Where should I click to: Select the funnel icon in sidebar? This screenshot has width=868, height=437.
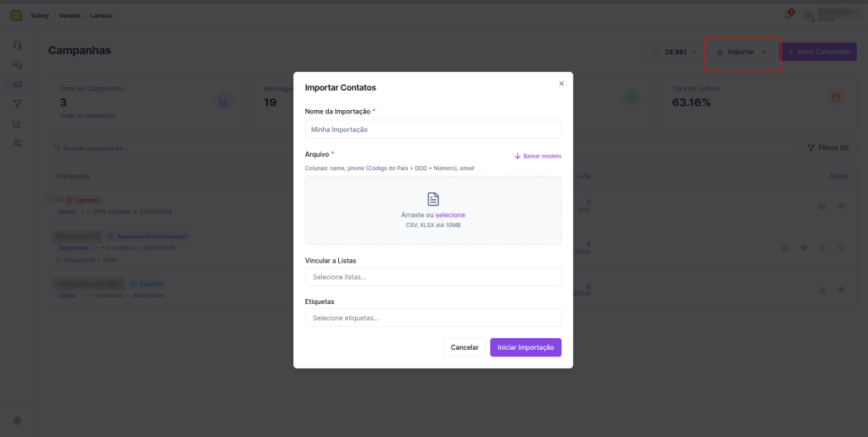17,104
